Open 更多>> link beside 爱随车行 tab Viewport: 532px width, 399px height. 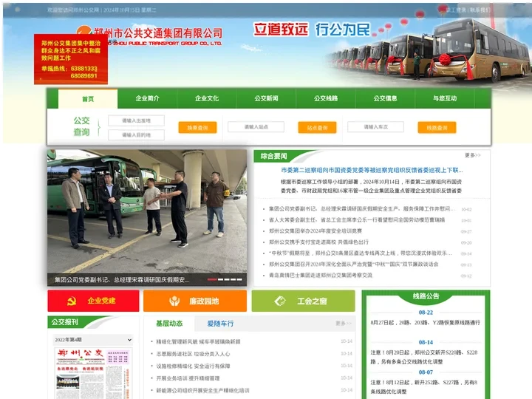(x=344, y=324)
